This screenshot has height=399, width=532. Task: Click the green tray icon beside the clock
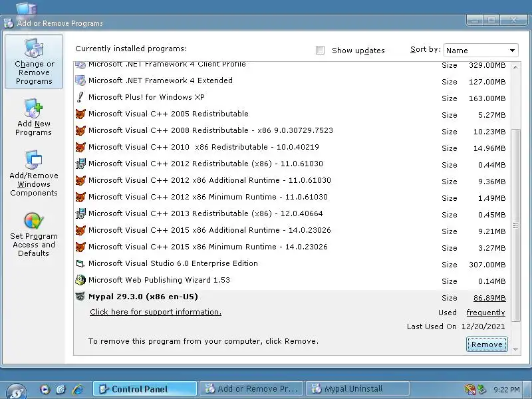481,390
